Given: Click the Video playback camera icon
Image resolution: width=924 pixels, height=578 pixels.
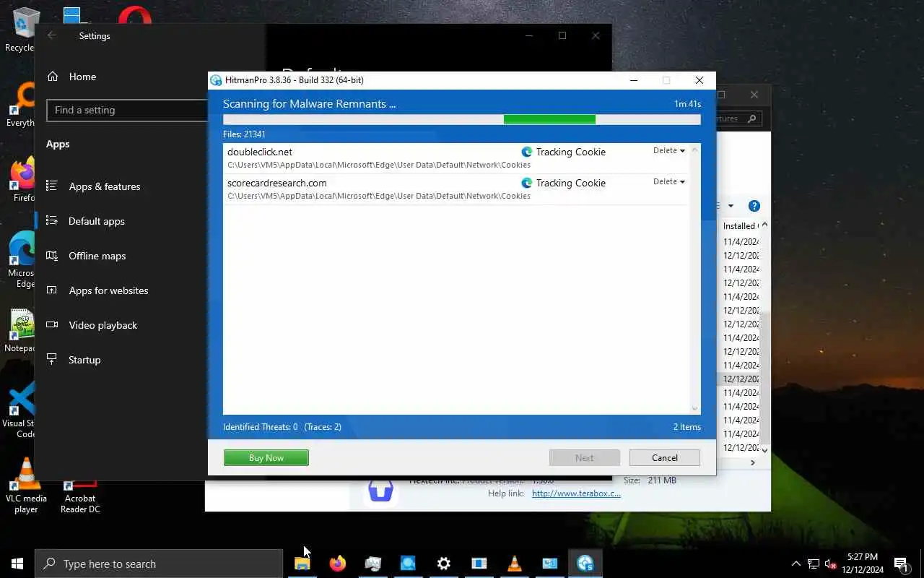Looking at the screenshot, I should pos(52,324).
